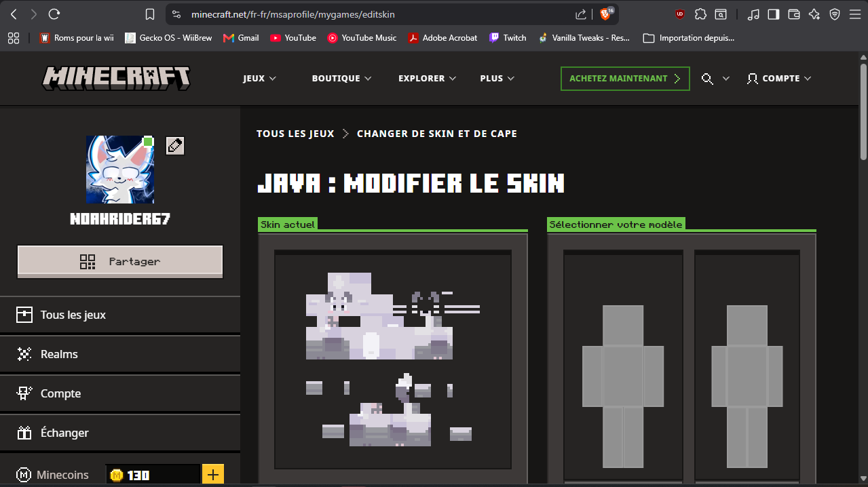The height and width of the screenshot is (487, 868).
Task: Click the 130 Minecoins balance
Action: [x=153, y=475]
